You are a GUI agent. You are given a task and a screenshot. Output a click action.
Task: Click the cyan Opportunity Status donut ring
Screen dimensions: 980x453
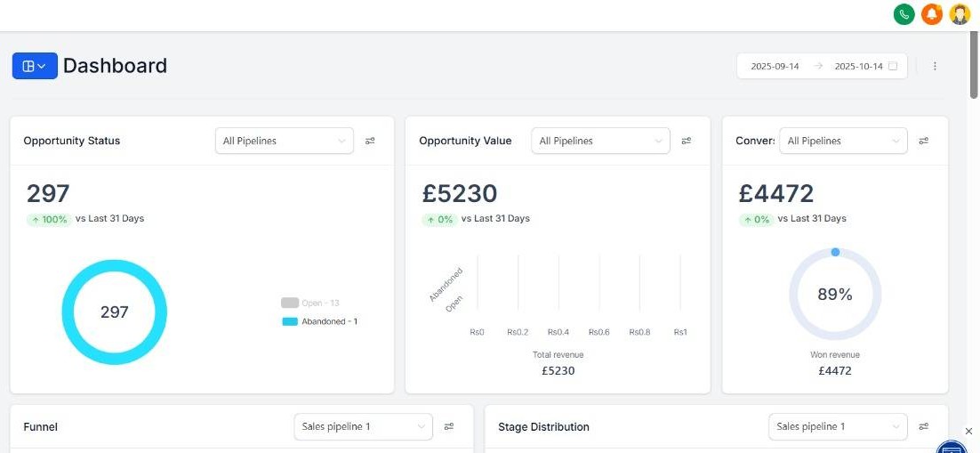115,265
